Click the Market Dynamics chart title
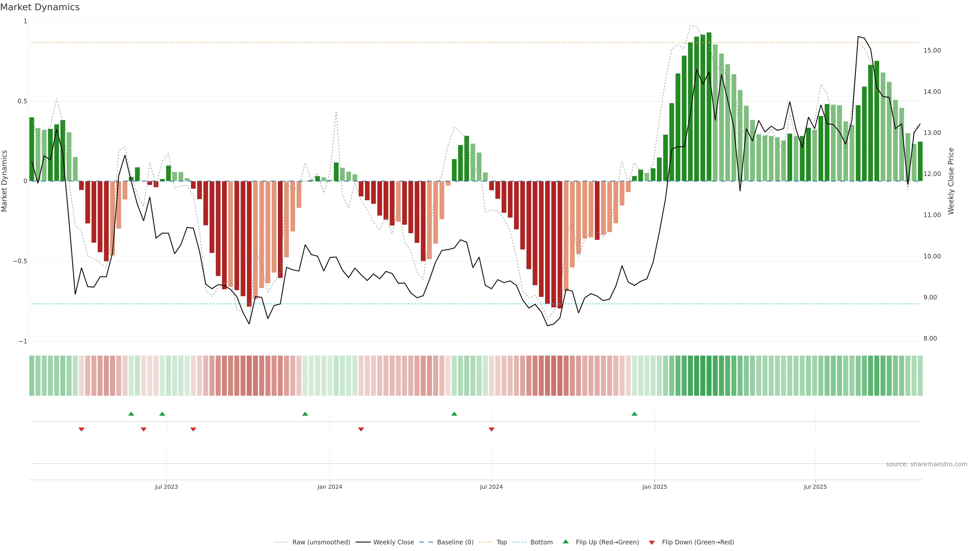Screen dimensions: 980x551 click(x=40, y=7)
